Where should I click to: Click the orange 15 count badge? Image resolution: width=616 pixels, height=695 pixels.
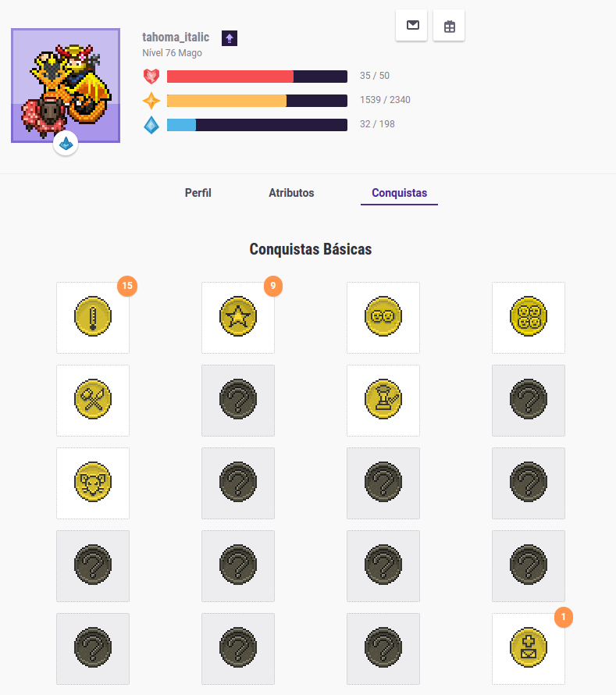point(127,287)
